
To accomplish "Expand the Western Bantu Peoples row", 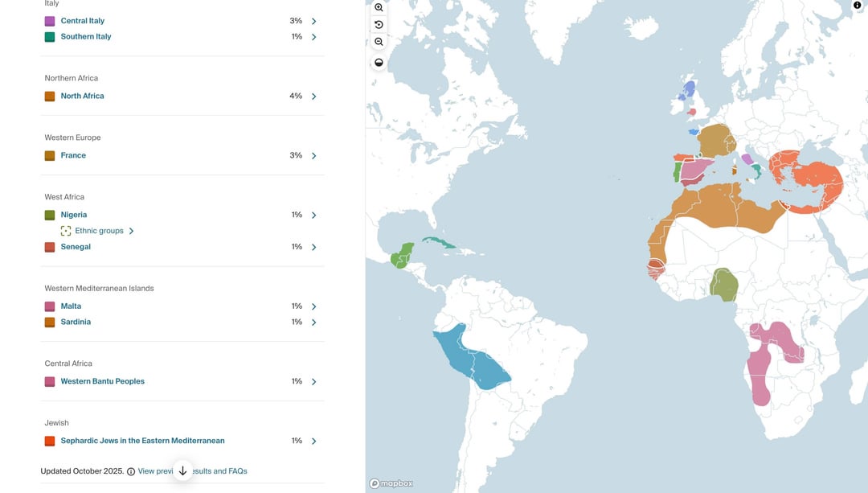I will [313, 382].
